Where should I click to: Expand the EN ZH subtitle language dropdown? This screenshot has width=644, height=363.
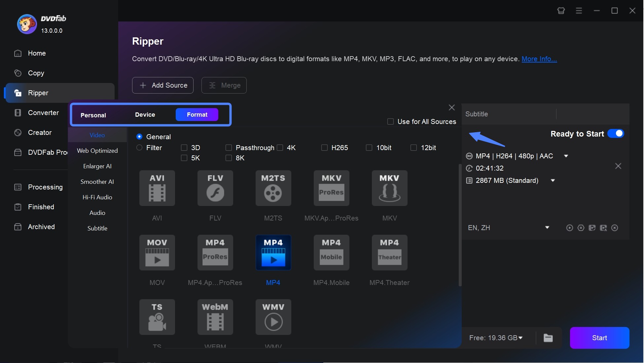[547, 227]
